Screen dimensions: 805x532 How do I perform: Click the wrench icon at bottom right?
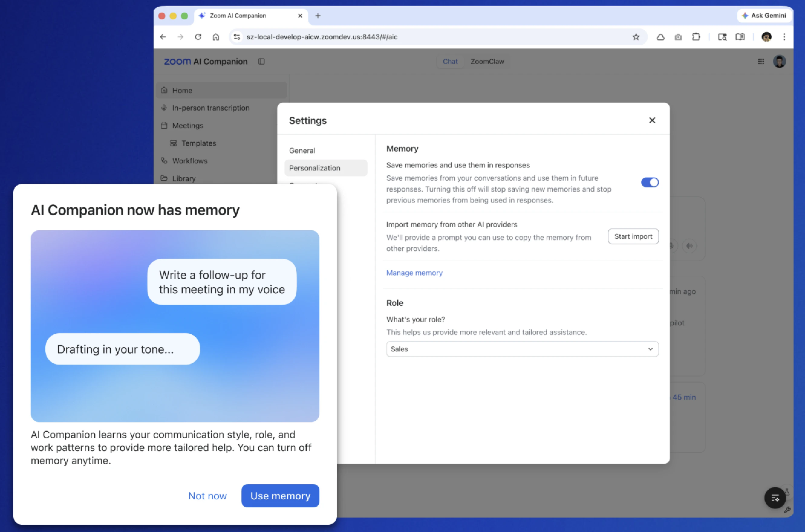pyautogui.click(x=787, y=510)
